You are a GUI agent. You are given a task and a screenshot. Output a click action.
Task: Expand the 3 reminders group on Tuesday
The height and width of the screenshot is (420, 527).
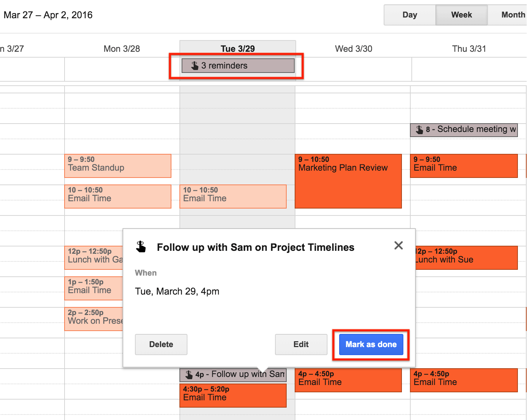238,66
